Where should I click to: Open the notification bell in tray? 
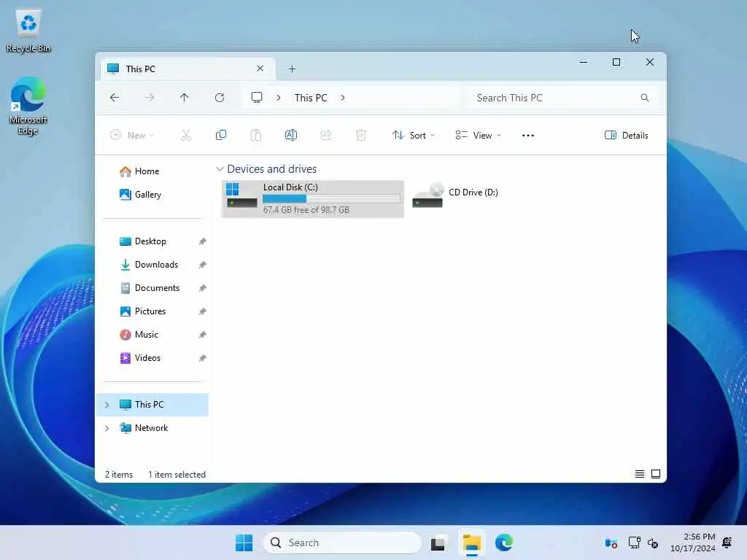click(x=727, y=542)
